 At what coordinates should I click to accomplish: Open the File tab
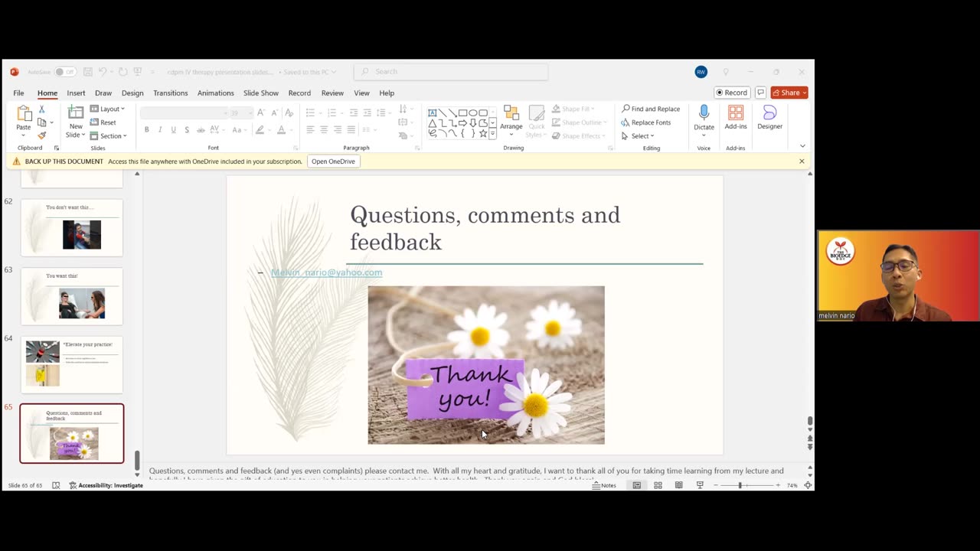(18, 93)
